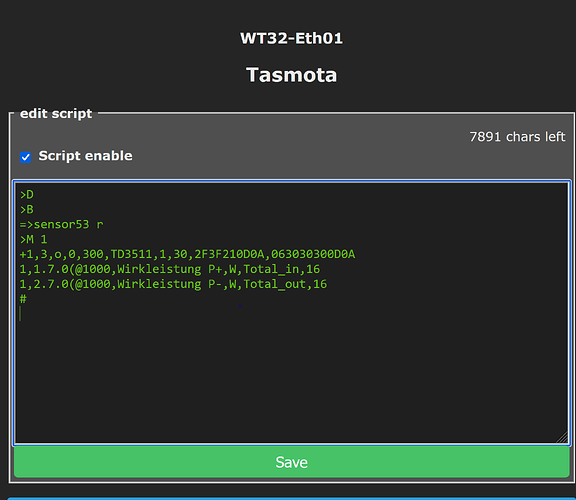Click the # end marker line
Image resolution: width=576 pixels, height=500 pixels.
(x=23, y=299)
